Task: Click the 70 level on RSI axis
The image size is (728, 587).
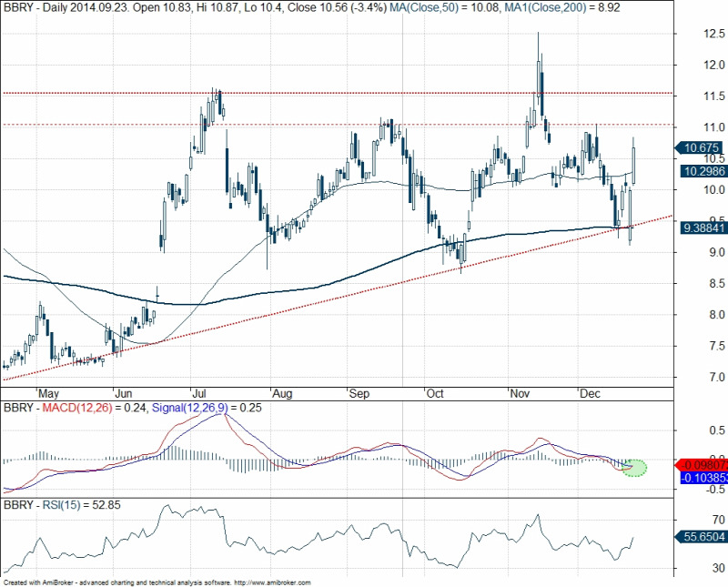Action: coord(719,520)
